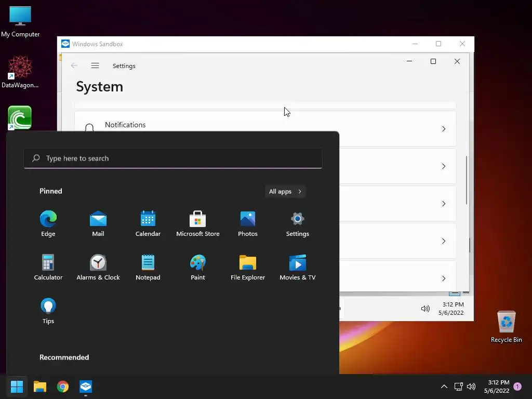Open File Explorer in Start menu
Viewport: 532px width, 399px height.
tap(248, 268)
